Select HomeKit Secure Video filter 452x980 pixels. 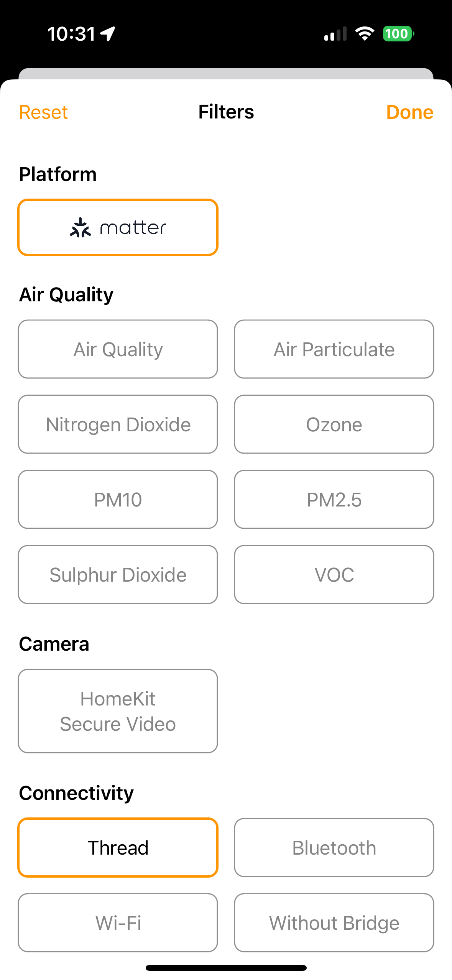[118, 711]
